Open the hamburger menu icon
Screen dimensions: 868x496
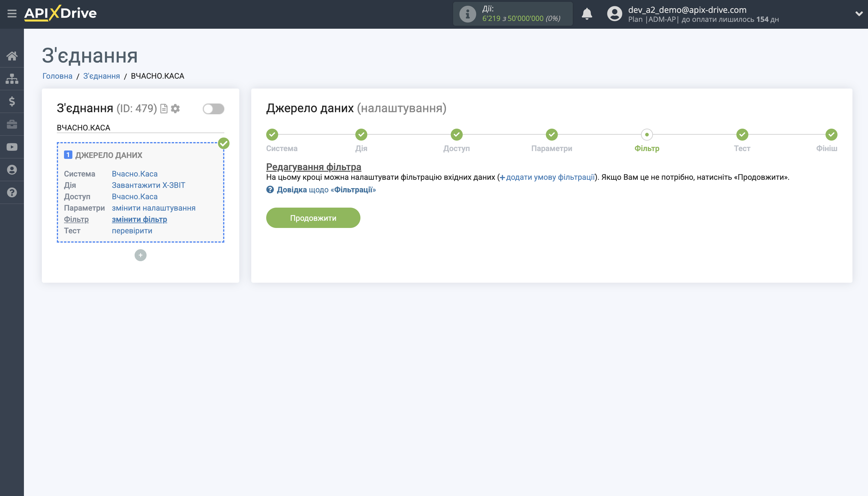click(12, 14)
